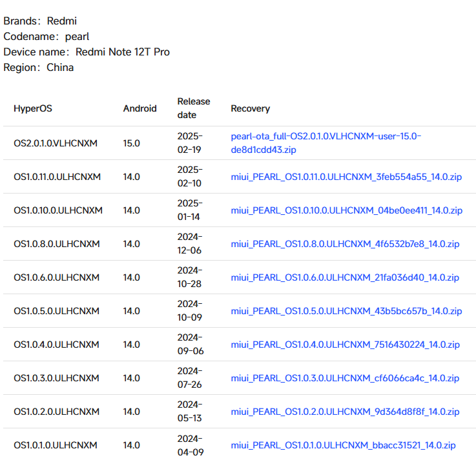
Task: Download miui_PEARL_OS1.0.11.0.ULHCNXM recovery zip
Action: (x=346, y=177)
